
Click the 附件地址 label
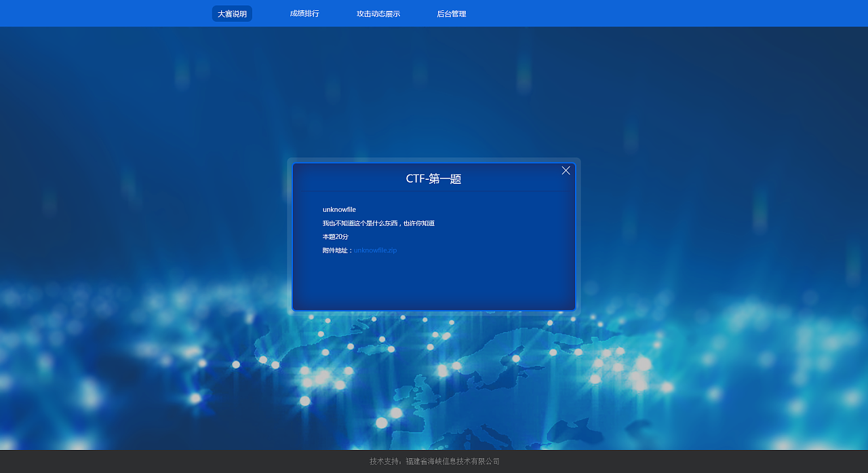click(336, 250)
